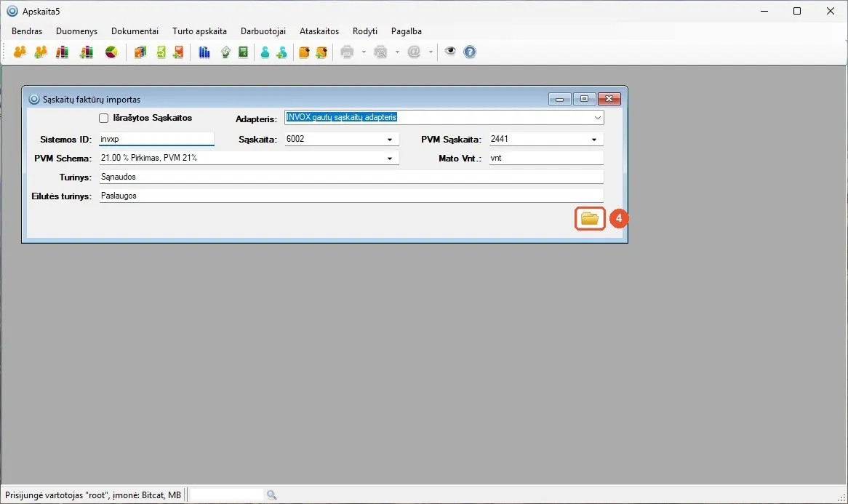Open the Sąskaita dropdown showing 6002
This screenshot has height=504, width=848.
(x=389, y=140)
